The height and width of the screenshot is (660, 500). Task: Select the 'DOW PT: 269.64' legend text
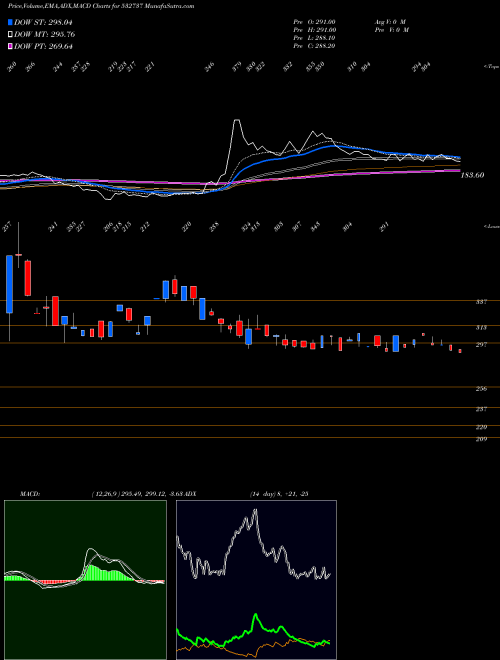tap(43, 46)
